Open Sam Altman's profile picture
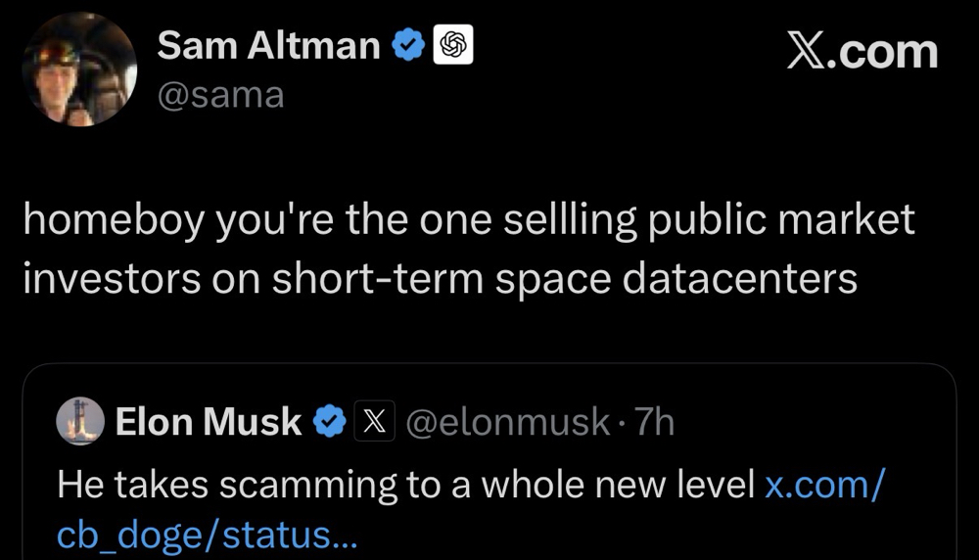Viewport: 979px width, 560px height. [x=79, y=70]
